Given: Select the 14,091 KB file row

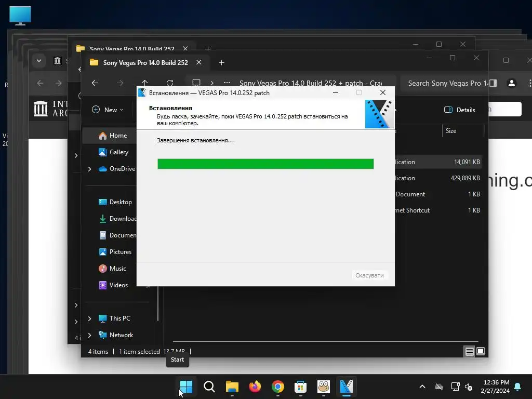Looking at the screenshot, I should [437, 162].
